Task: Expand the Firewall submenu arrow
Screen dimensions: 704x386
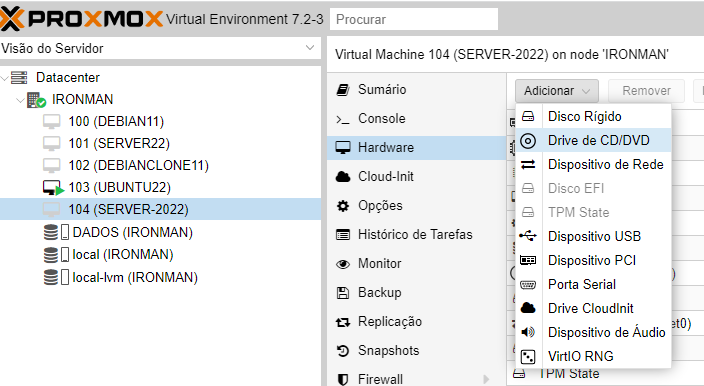Action: tap(486, 379)
